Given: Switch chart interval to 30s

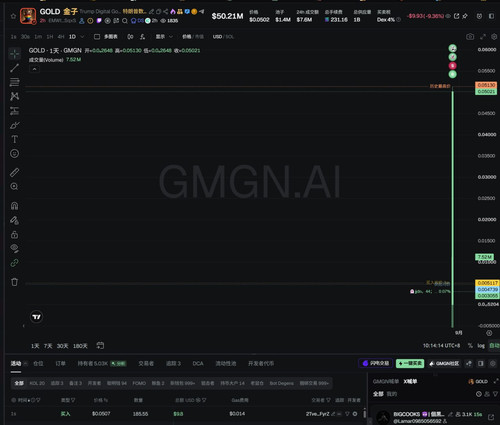Looking at the screenshot, I should click(25, 37).
